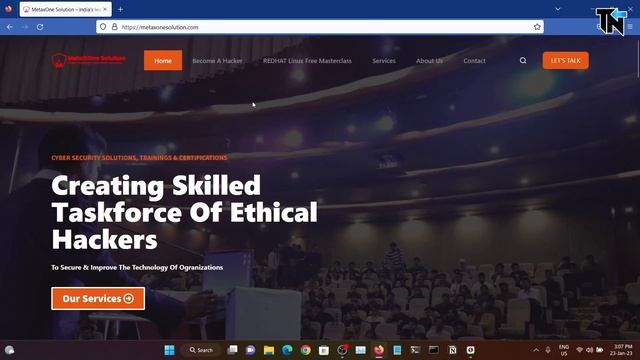
Task: Click the Cyber Security Solutions tagline text
Action: point(139,158)
